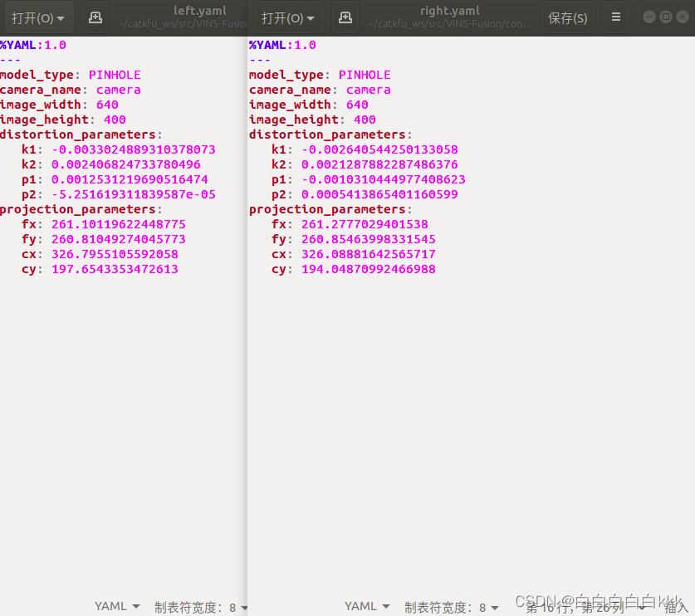The height and width of the screenshot is (616, 695).
Task: Click the image_width 640 value in right.yaml
Action: pos(356,105)
